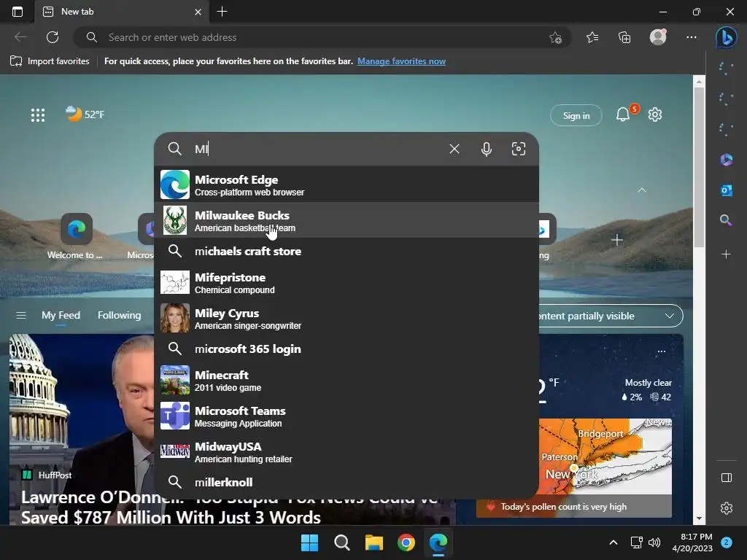Open Collections toolbar icon
The width and height of the screenshot is (747, 560).
click(624, 37)
